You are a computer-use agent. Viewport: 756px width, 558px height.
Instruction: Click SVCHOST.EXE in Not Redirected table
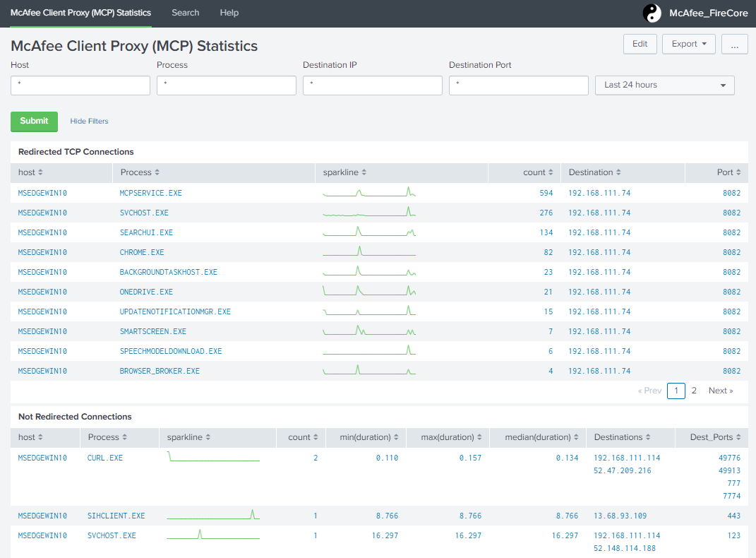click(112, 535)
